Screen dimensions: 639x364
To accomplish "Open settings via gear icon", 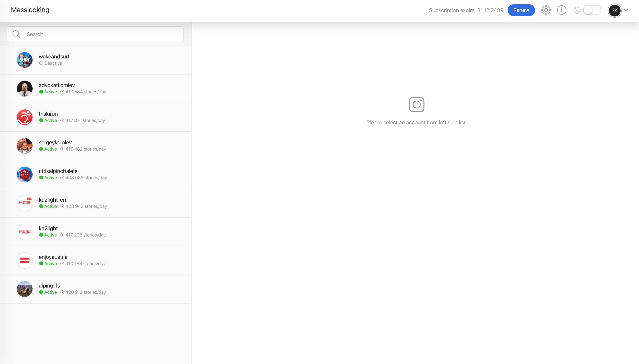I will click(546, 10).
